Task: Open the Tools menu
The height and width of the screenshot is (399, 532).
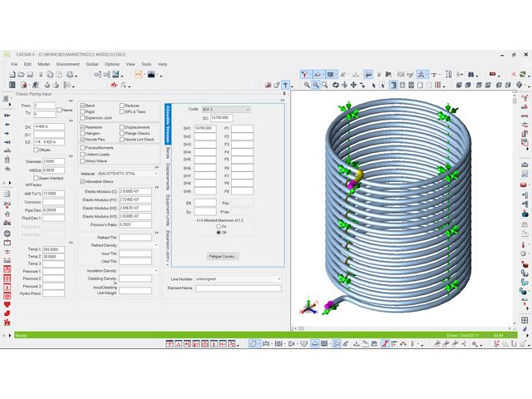Action: click(x=146, y=64)
